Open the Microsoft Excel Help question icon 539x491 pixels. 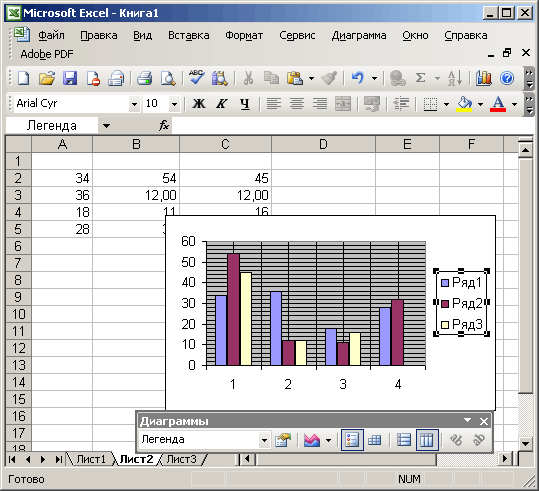pyautogui.click(x=507, y=78)
